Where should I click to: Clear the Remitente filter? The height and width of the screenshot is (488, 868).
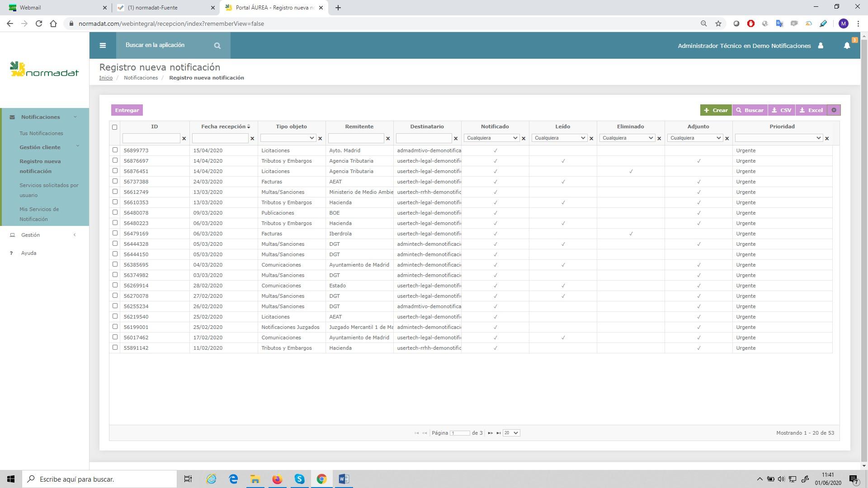(388, 139)
